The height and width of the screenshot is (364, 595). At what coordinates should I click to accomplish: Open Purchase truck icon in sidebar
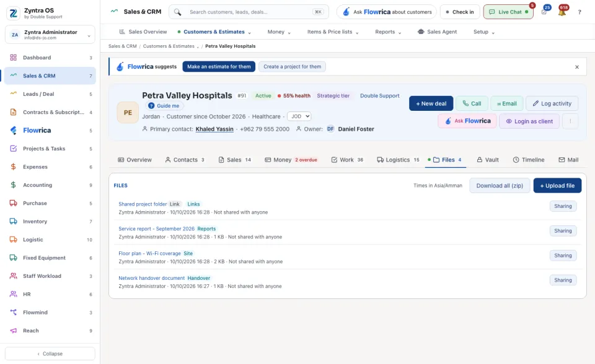[x=13, y=203]
